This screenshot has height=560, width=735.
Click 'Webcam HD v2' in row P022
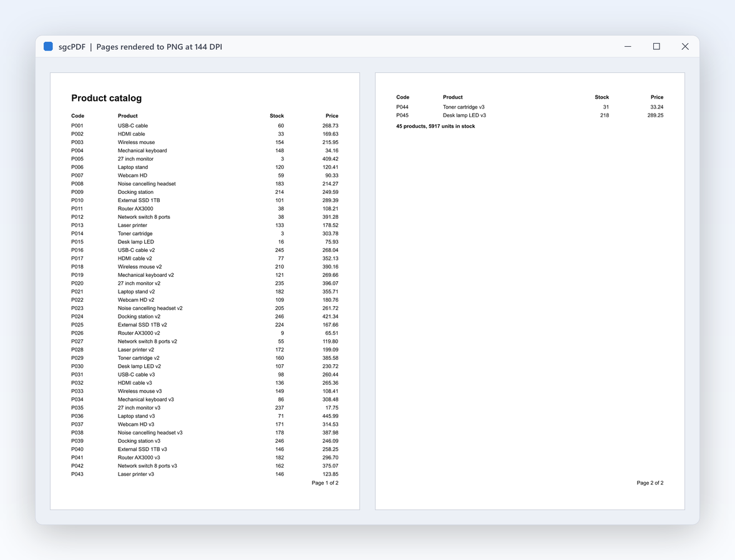(x=136, y=300)
